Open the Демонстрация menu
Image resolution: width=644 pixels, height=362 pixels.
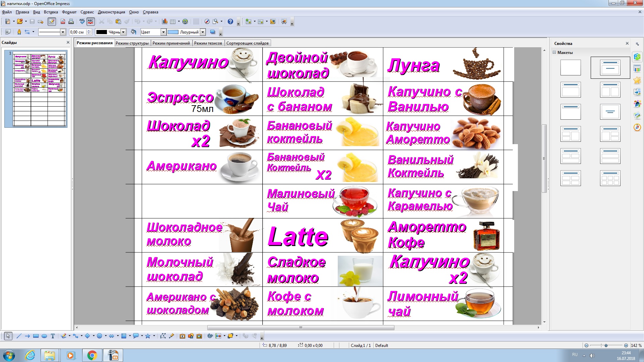(x=111, y=12)
